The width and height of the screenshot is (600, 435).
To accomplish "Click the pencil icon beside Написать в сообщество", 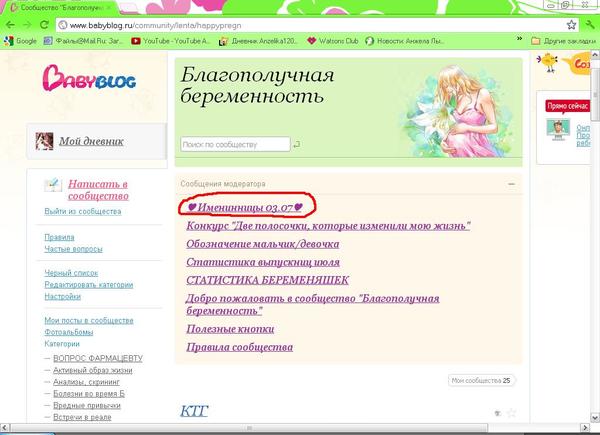I will pyautogui.click(x=54, y=186).
